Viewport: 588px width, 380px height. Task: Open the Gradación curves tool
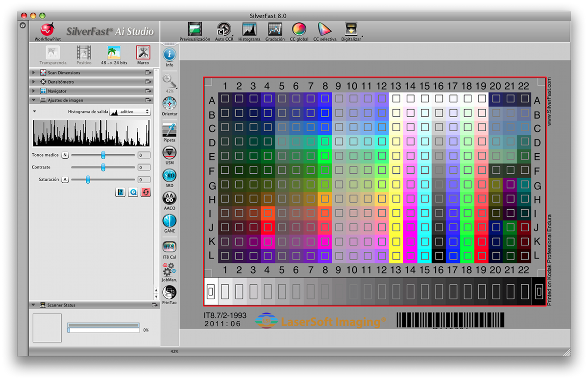point(274,29)
